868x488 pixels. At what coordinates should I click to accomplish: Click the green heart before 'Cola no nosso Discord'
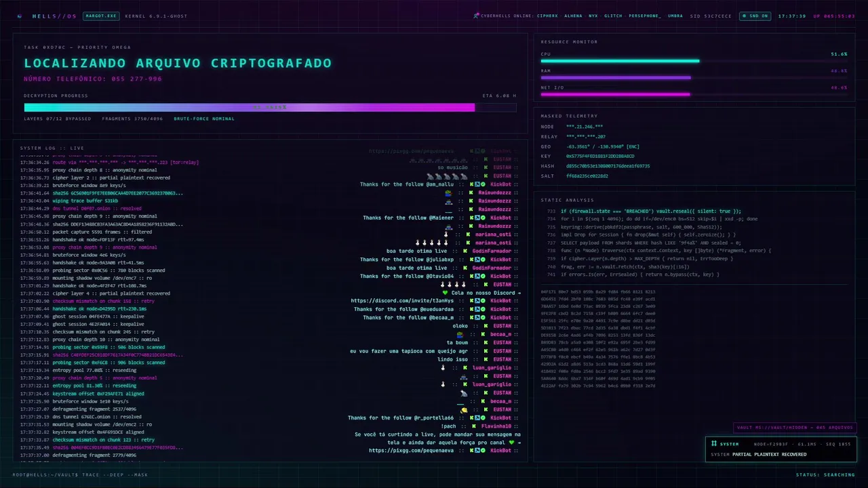pos(445,293)
